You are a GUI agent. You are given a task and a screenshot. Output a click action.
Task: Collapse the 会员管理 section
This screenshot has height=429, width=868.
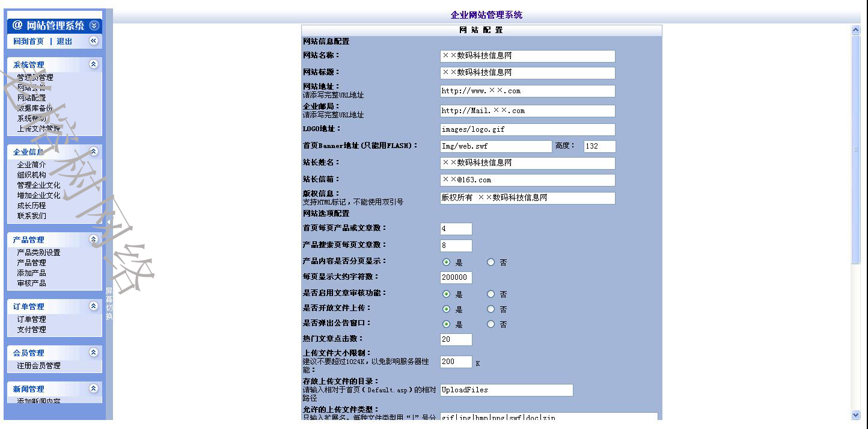[94, 352]
